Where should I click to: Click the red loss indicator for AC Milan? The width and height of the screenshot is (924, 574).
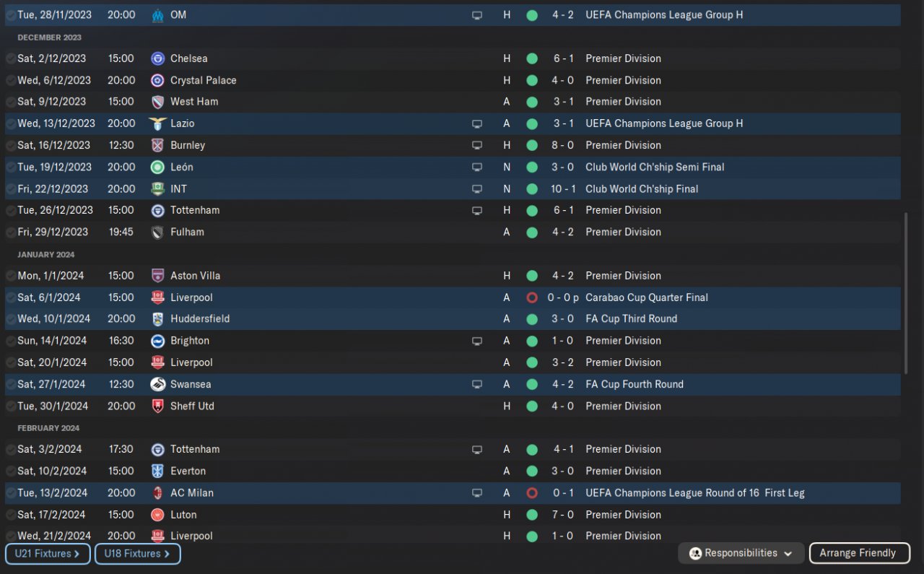click(532, 493)
